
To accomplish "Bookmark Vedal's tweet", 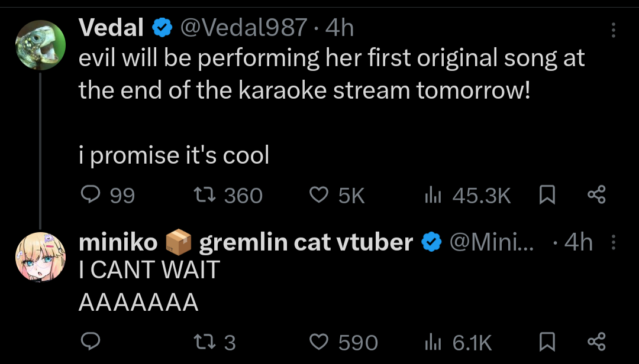I will (x=547, y=195).
